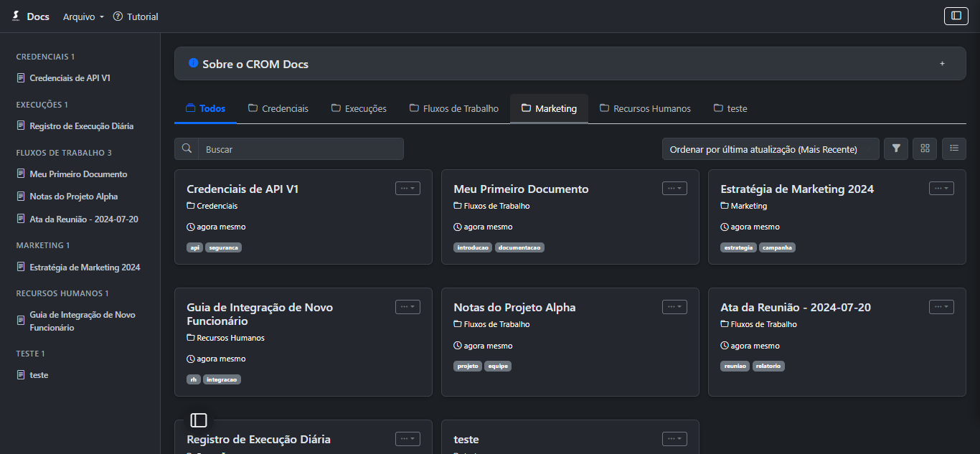Click the rh tag
The image size is (980, 454).
(x=194, y=379)
